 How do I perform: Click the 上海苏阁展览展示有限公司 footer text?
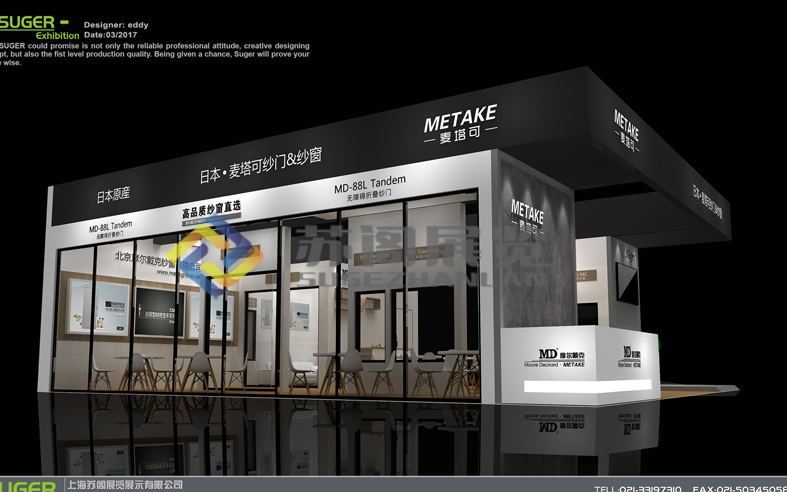(x=122, y=486)
